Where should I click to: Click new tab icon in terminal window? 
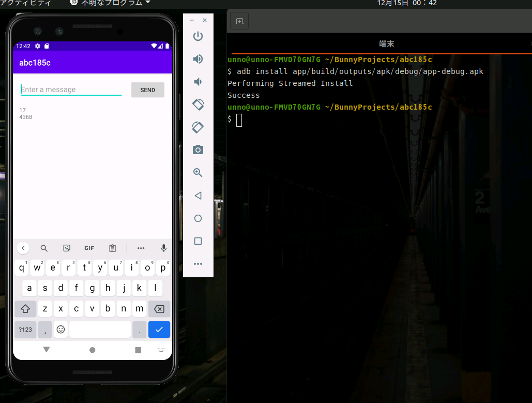pyautogui.click(x=239, y=21)
